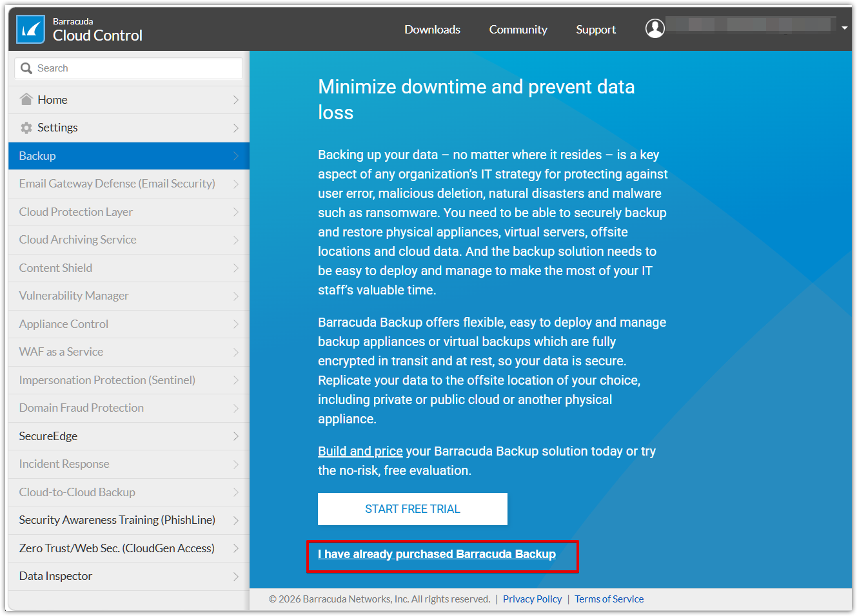857x616 pixels.
Task: Open the Terms of Service link
Action: [x=609, y=599]
